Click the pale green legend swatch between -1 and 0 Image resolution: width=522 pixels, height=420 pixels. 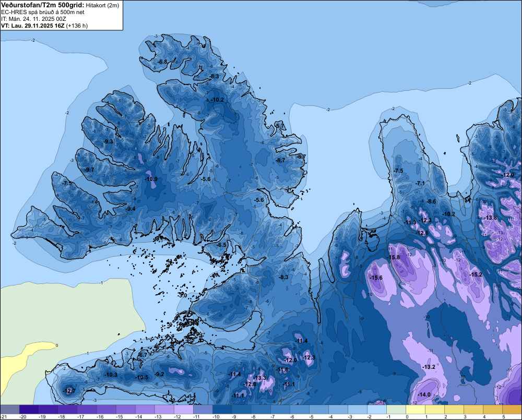coord(396,409)
